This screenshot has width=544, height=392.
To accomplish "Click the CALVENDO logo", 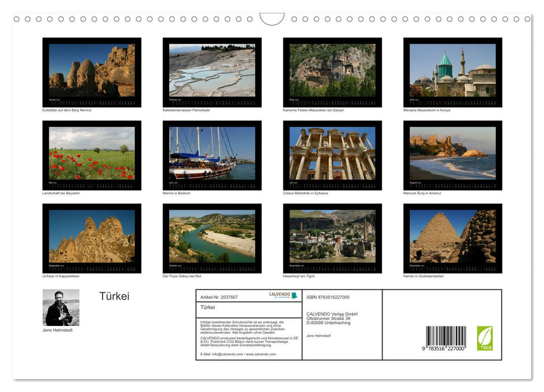I will (283, 295).
